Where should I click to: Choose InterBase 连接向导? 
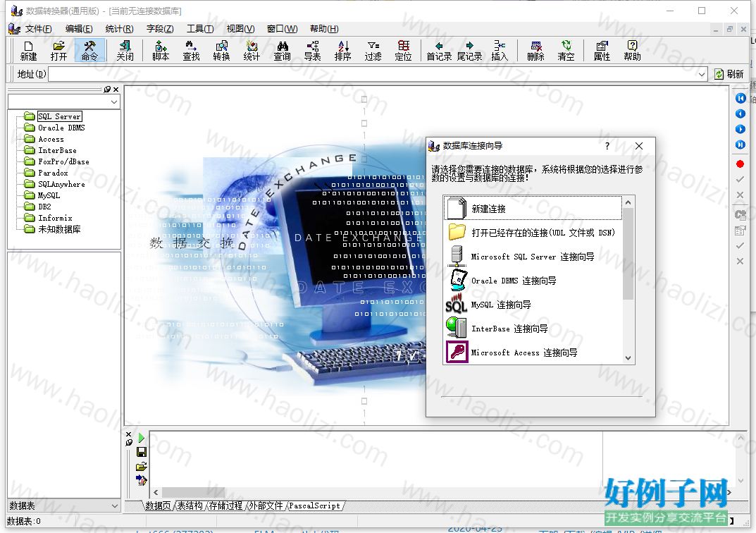(x=533, y=329)
